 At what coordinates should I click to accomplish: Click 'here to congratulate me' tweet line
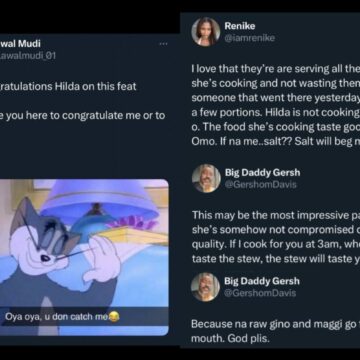click(82, 116)
